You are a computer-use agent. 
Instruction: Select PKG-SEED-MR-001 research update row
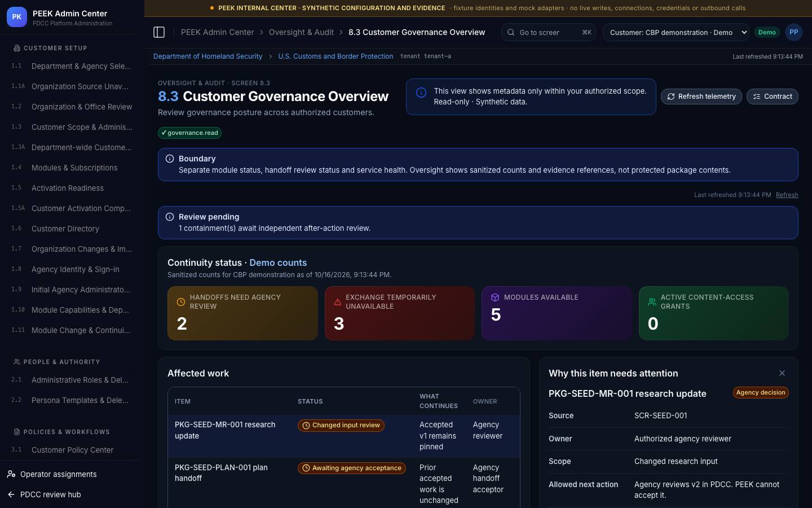343,436
